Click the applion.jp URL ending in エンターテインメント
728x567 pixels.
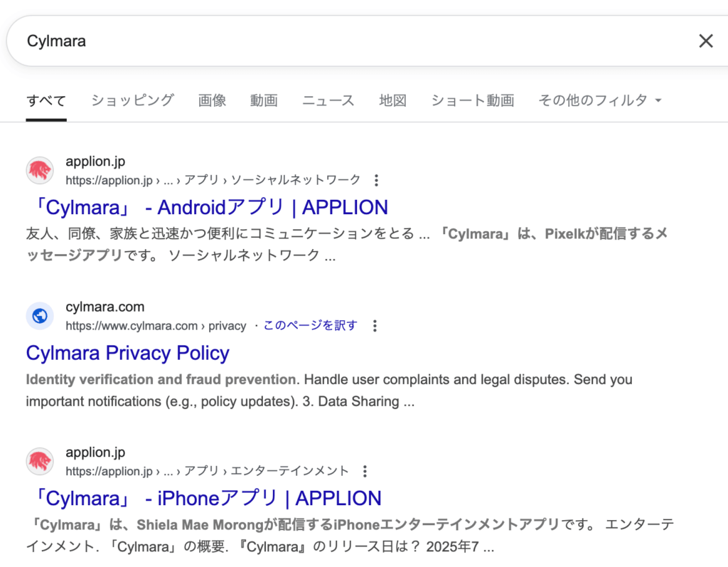(207, 471)
